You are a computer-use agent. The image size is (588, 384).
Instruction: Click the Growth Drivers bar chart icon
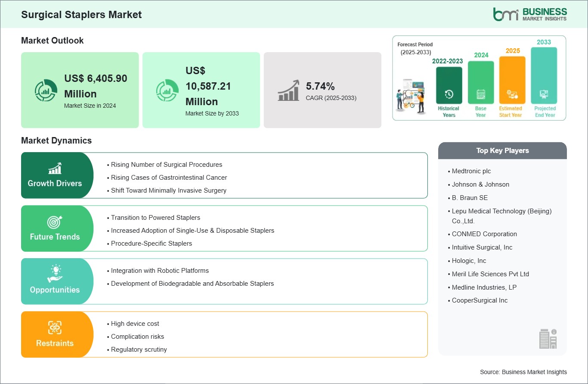tap(55, 168)
